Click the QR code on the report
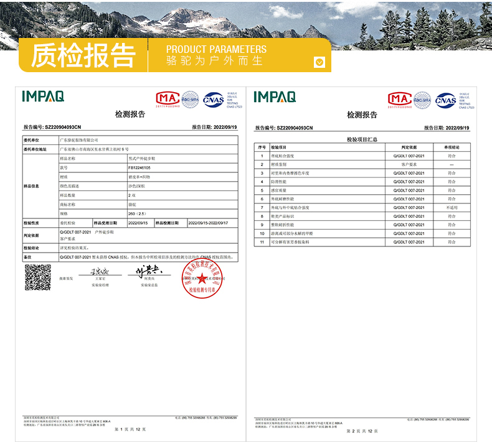Viewport: 492px width, 448px height. click(38, 278)
